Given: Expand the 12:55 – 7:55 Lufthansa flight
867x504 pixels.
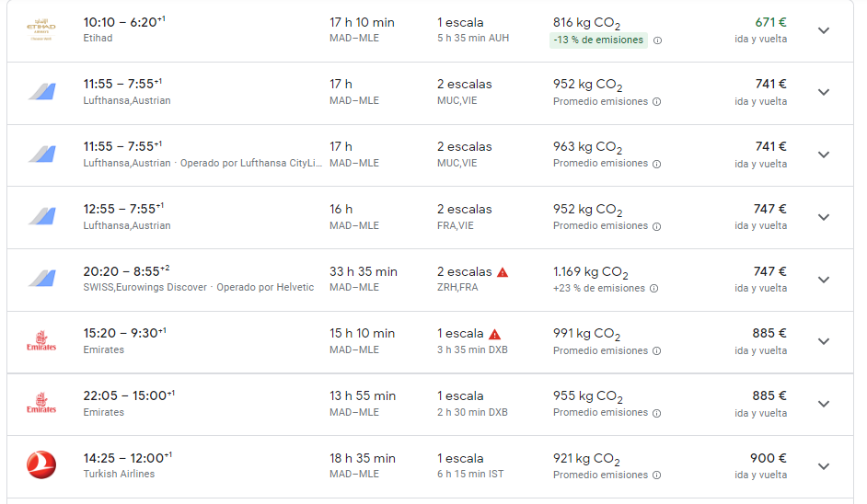Looking at the screenshot, I should (824, 217).
